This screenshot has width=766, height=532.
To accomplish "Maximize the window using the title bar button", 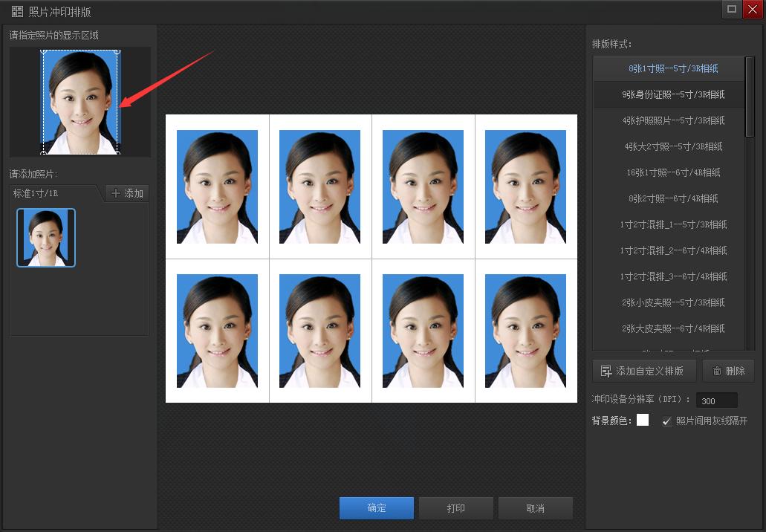I will tap(732, 9).
